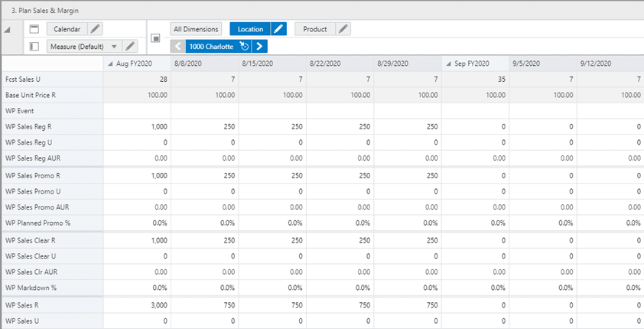Collapse the toolbar triangle at far left
This screenshot has height=329, width=644.
coord(8,30)
